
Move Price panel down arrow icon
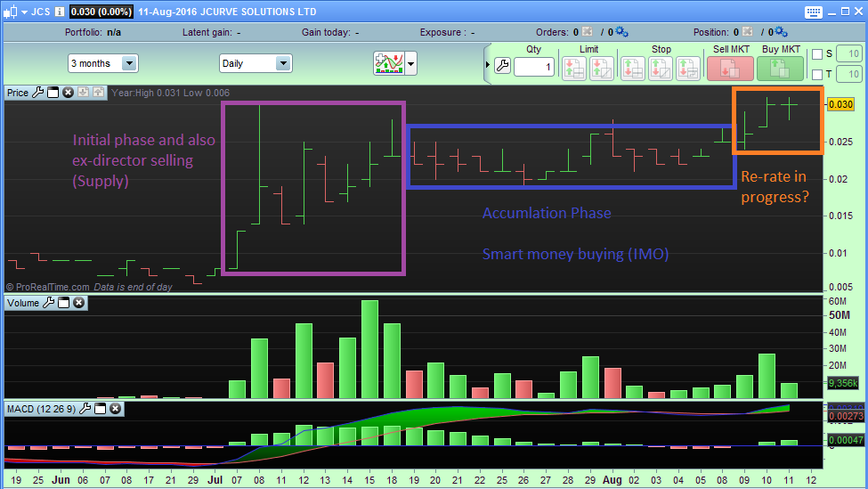[x=83, y=93]
